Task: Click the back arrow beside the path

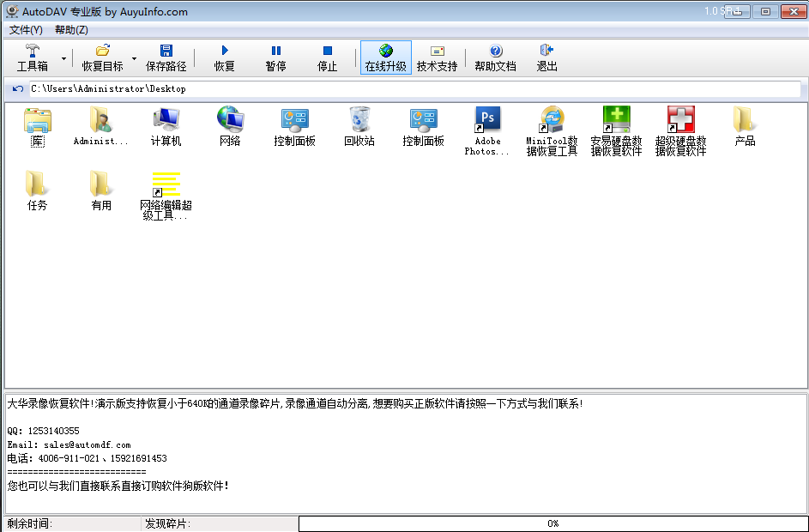Action: pyautogui.click(x=18, y=89)
